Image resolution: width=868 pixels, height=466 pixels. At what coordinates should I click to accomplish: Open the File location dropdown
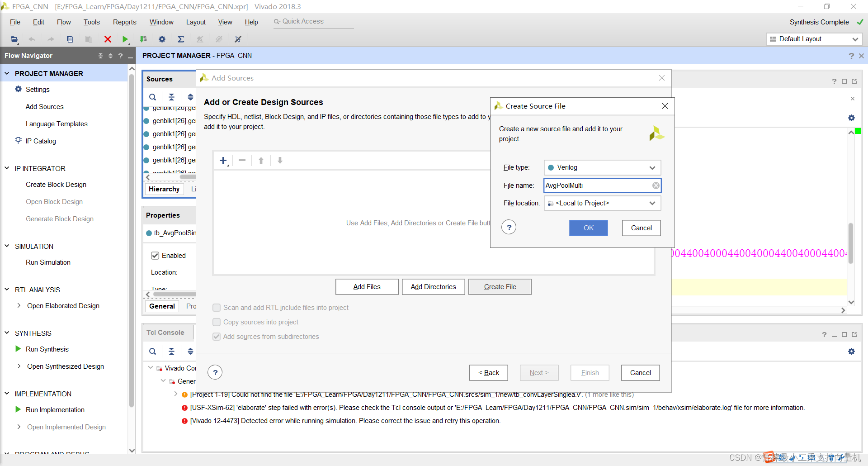pyautogui.click(x=602, y=203)
